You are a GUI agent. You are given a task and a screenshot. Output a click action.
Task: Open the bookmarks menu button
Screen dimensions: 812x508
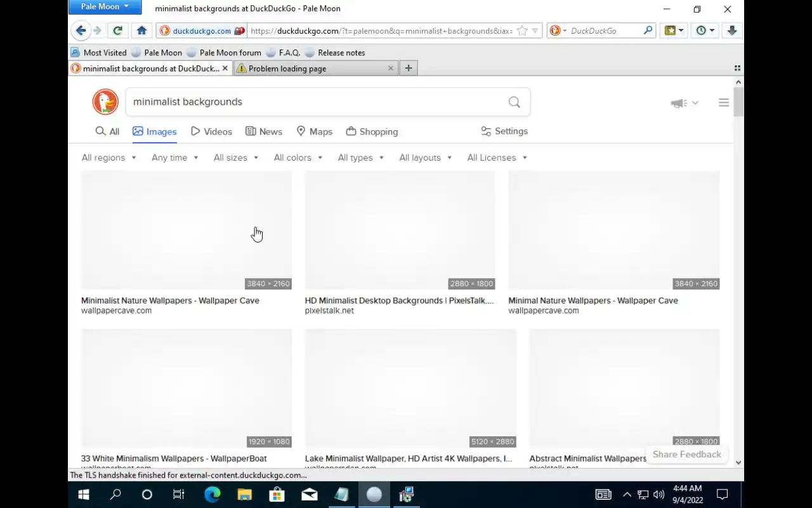coord(674,30)
